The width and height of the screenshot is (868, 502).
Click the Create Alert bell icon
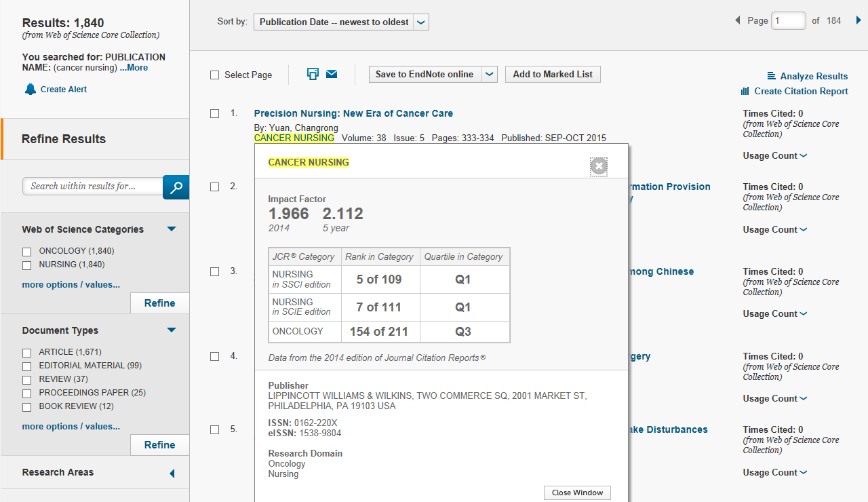30,89
